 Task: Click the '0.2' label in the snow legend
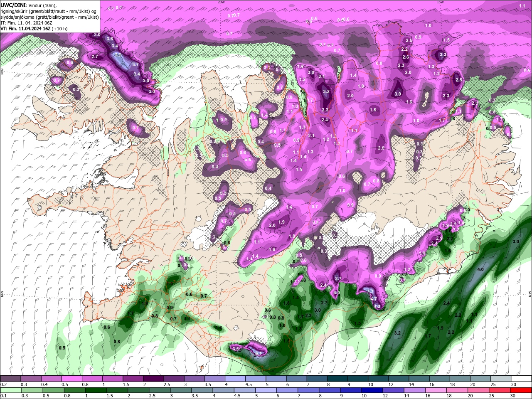(3, 384)
